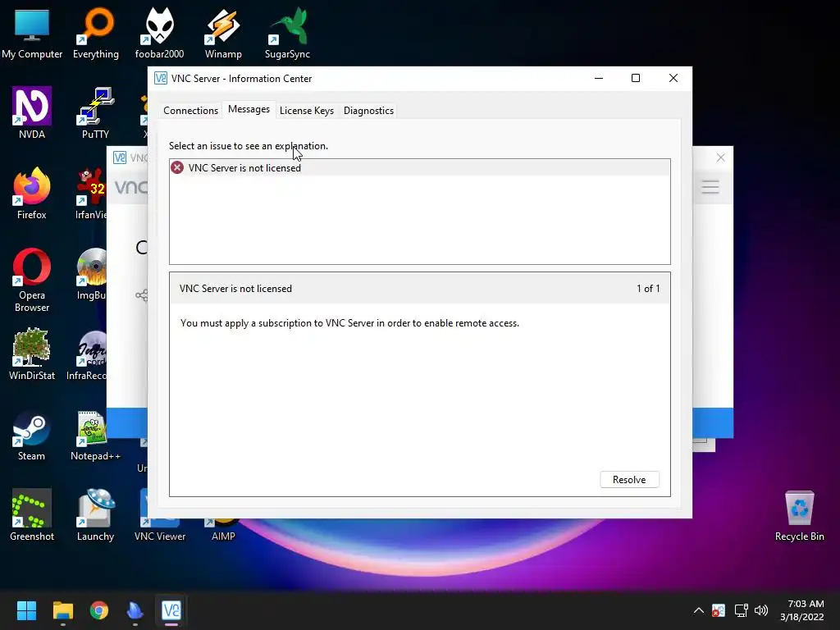
Task: Open WinDirStat desktop shortcut
Action: [32, 354]
